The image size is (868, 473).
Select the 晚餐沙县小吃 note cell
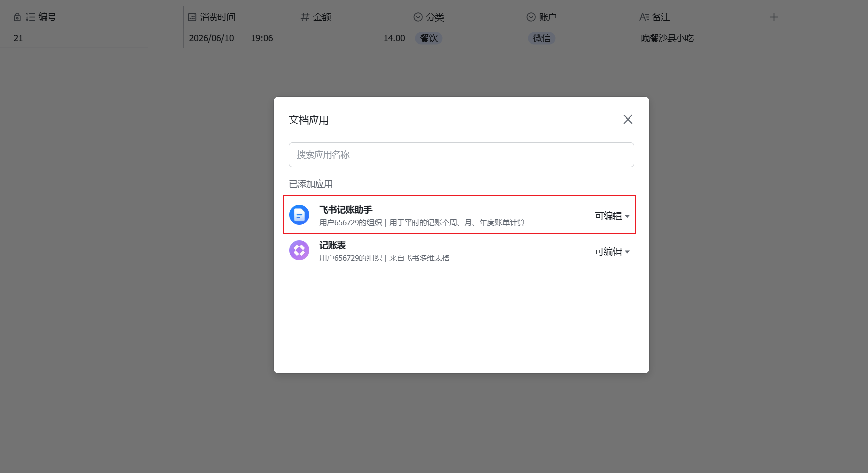pos(692,38)
